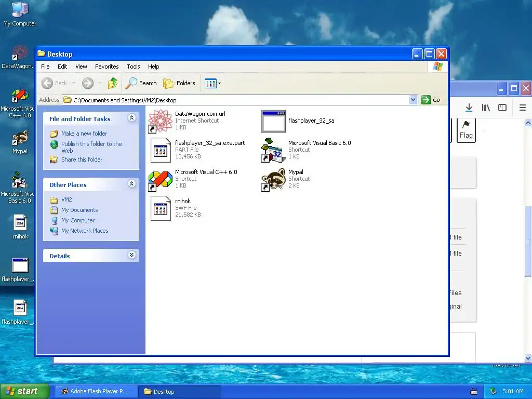Click the 5:01 AM clock in the tray
532x399 pixels.
coord(513,391)
